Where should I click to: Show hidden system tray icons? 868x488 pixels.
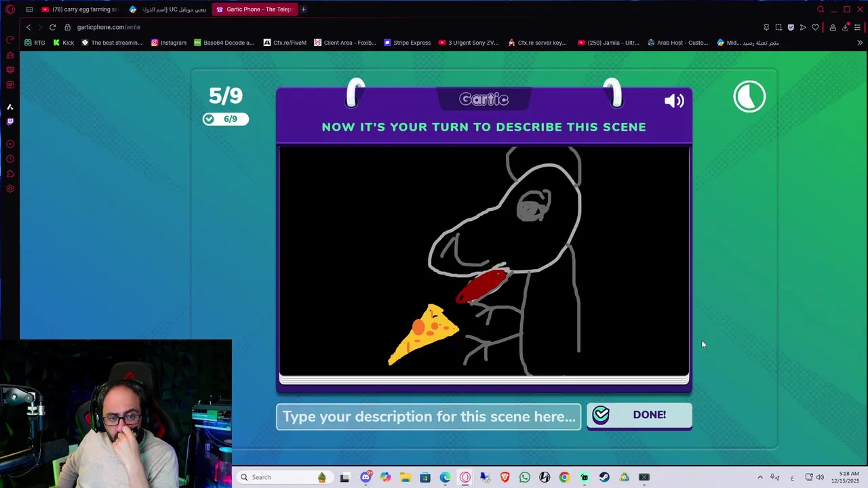pyautogui.click(x=760, y=477)
